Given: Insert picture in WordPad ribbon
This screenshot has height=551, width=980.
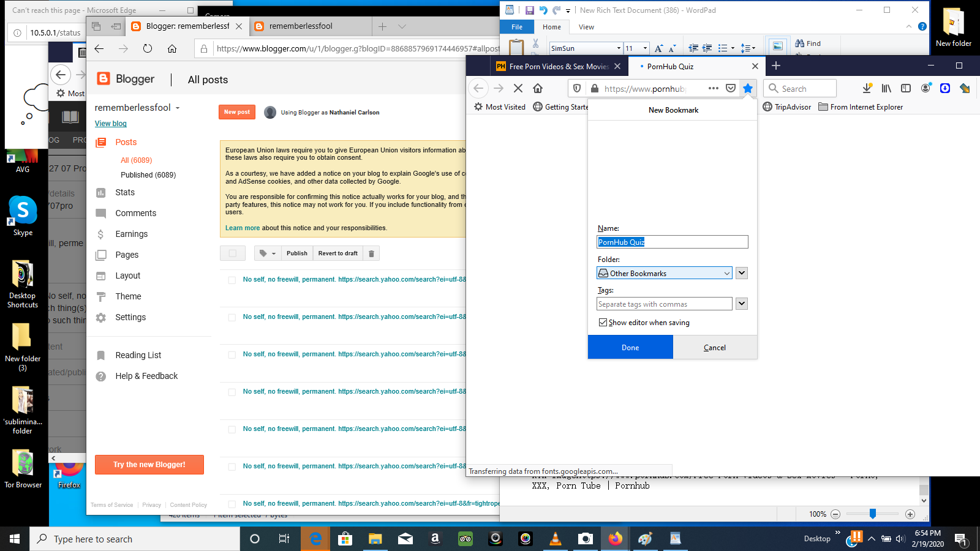Looking at the screenshot, I should [777, 46].
